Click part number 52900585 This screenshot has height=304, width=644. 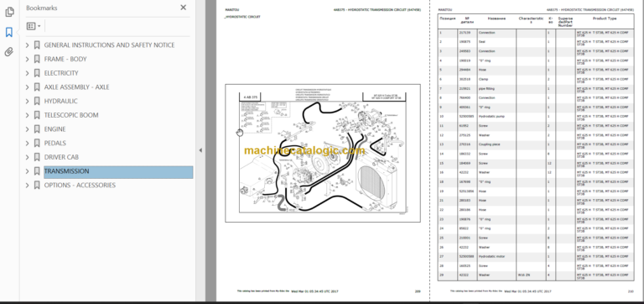point(466,117)
